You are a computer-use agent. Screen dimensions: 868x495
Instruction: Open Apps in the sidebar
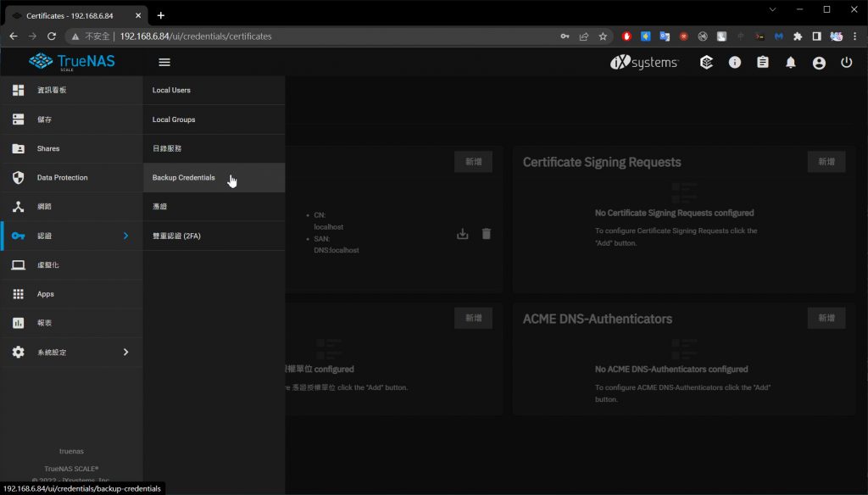tap(45, 294)
